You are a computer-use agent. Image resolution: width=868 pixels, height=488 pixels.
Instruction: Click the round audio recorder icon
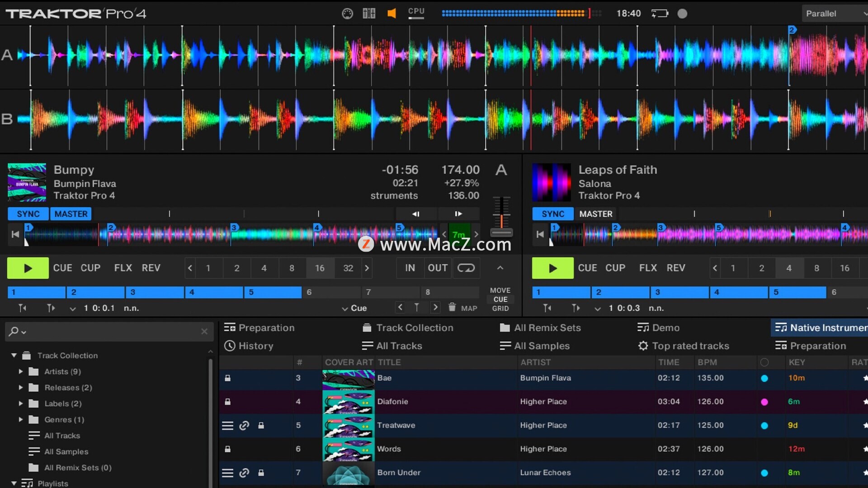pos(682,14)
